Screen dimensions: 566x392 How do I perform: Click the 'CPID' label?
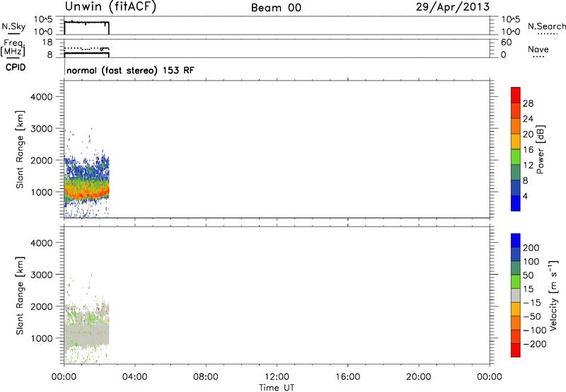pos(16,67)
